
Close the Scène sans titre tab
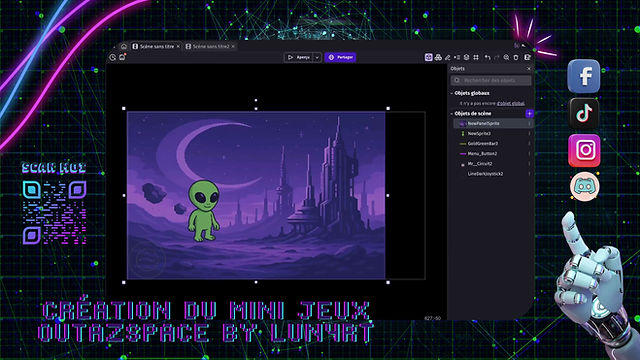point(178,47)
